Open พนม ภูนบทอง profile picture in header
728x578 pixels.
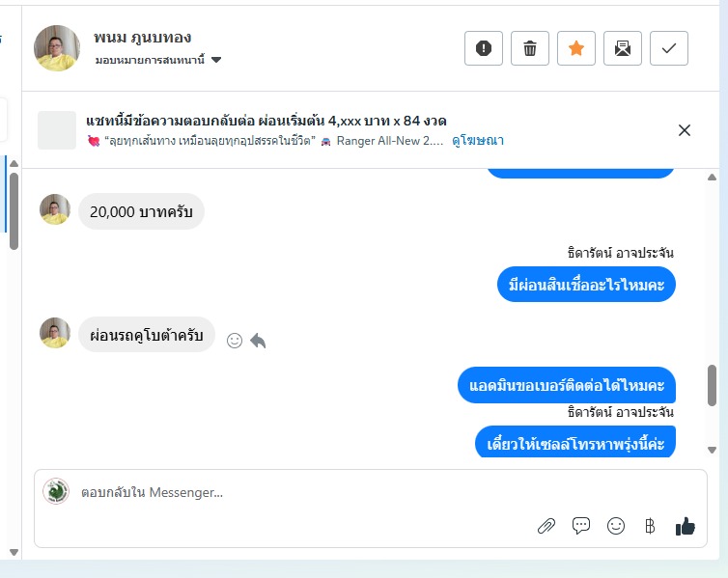click(57, 48)
